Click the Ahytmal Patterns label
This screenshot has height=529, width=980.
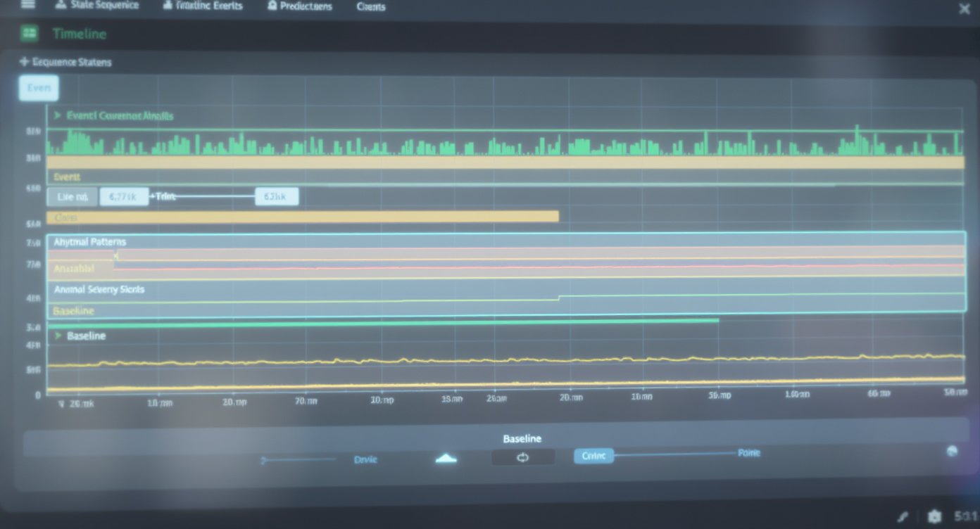tap(89, 241)
